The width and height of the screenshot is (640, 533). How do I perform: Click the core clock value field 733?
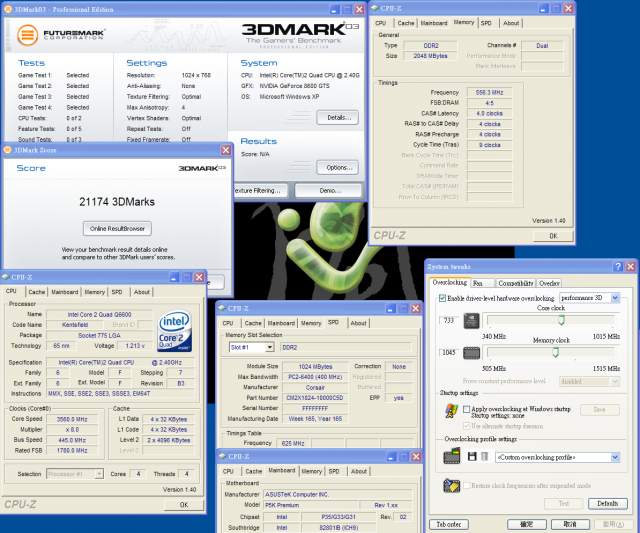click(449, 320)
